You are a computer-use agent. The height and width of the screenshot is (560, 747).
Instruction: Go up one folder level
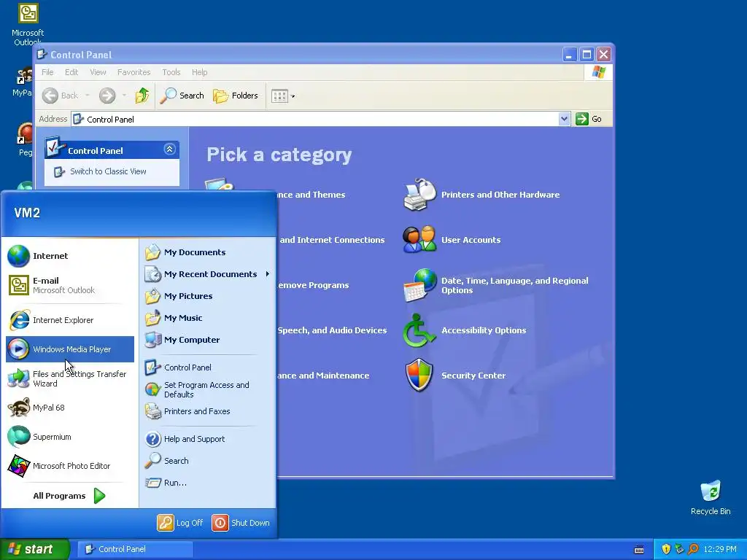click(142, 96)
